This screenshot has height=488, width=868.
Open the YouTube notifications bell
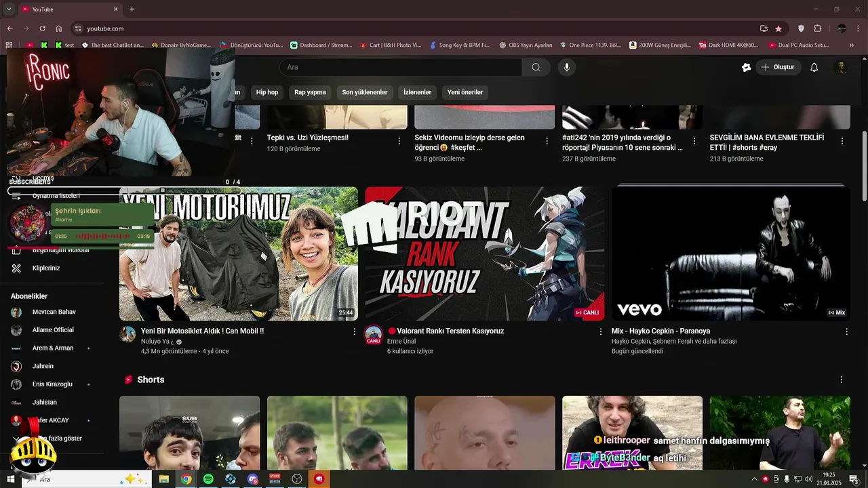pyautogui.click(x=814, y=67)
